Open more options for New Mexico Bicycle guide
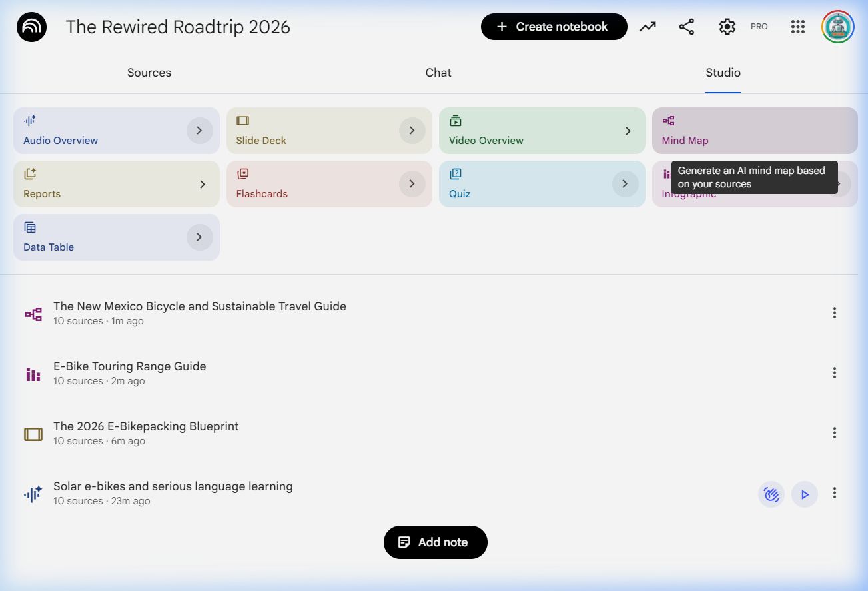 click(834, 313)
